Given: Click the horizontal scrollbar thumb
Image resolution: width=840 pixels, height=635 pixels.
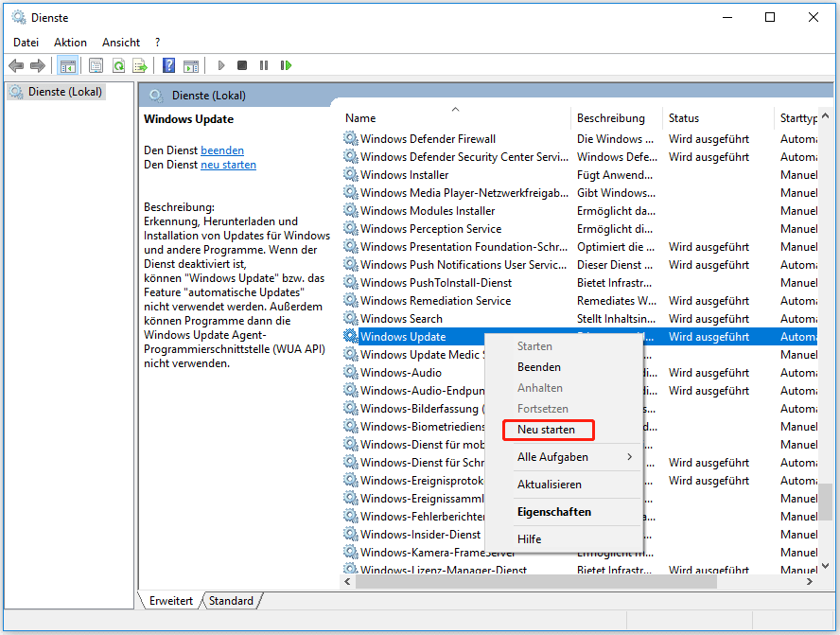Looking at the screenshot, I should [x=535, y=581].
